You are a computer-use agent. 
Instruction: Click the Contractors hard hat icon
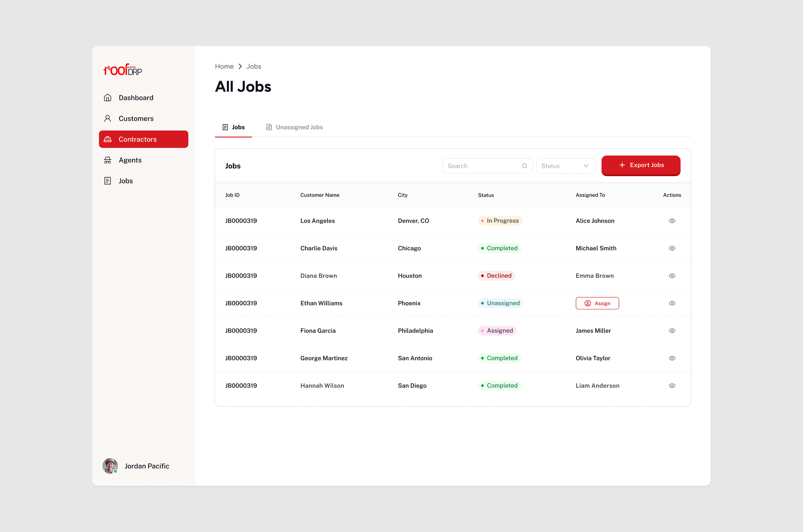point(108,139)
